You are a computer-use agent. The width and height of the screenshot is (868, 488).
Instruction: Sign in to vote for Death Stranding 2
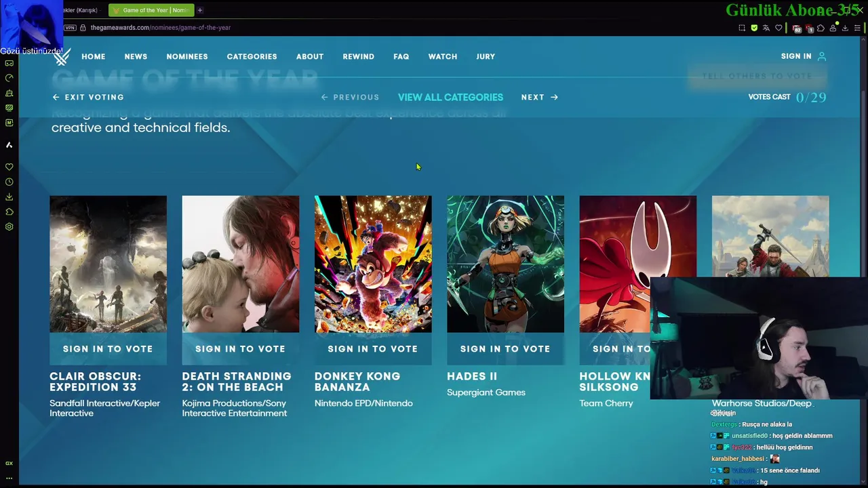[240, 348]
